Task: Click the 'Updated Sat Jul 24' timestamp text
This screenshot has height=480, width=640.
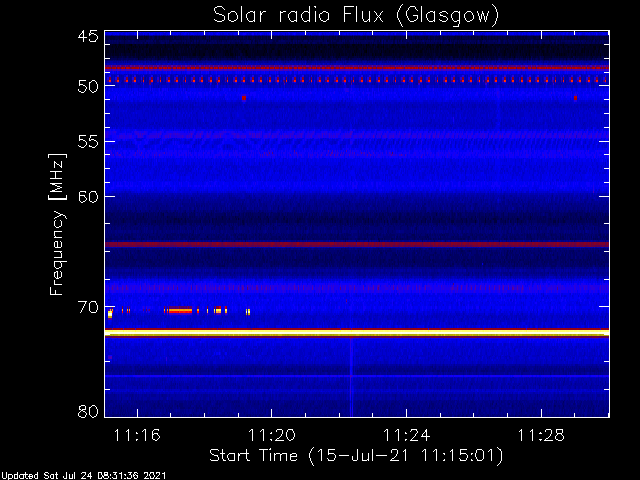Action: point(83,476)
